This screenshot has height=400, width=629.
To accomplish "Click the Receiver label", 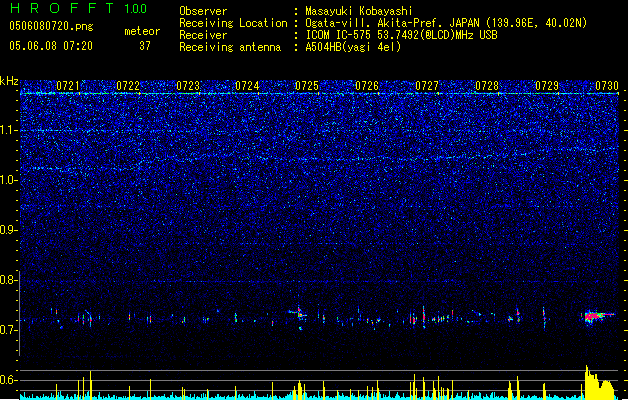I will [x=203, y=35].
